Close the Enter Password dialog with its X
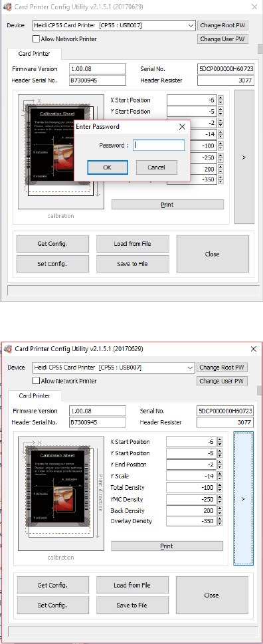 [x=182, y=127]
